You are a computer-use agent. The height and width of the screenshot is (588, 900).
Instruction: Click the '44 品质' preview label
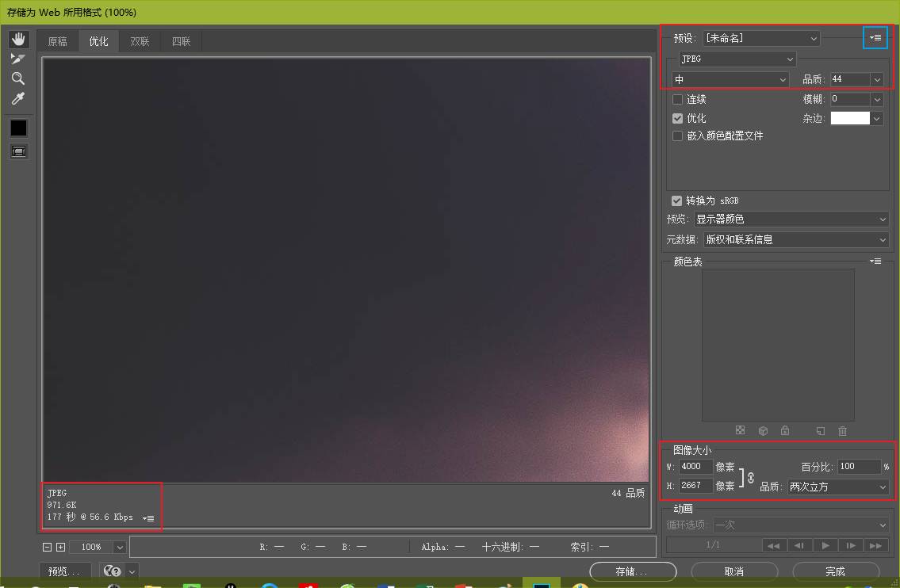point(628,493)
